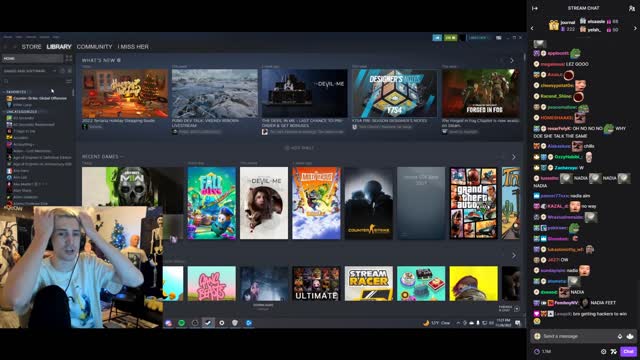640x360 pixels.
Task: Open advanced filter options beside search
Action: point(69,81)
